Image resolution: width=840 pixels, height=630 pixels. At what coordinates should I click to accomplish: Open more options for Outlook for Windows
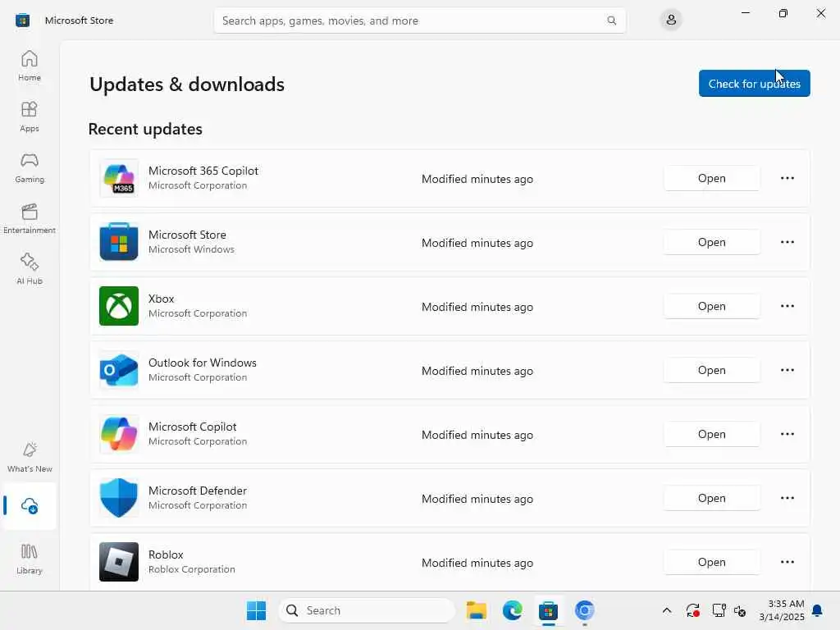(787, 370)
